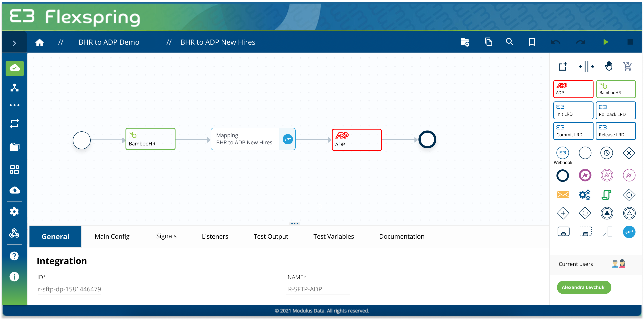Open search with magnifier icon

click(x=510, y=42)
